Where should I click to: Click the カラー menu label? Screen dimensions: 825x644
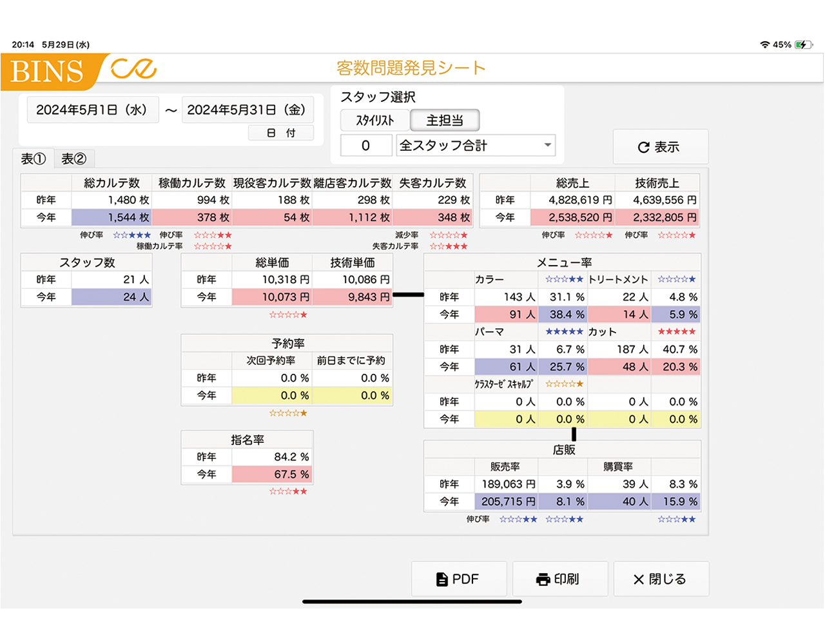(x=490, y=280)
